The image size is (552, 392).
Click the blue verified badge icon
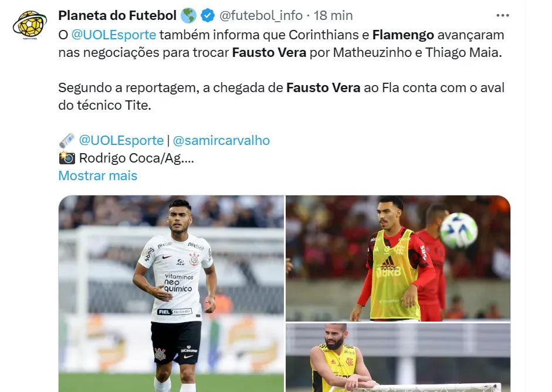point(207,15)
